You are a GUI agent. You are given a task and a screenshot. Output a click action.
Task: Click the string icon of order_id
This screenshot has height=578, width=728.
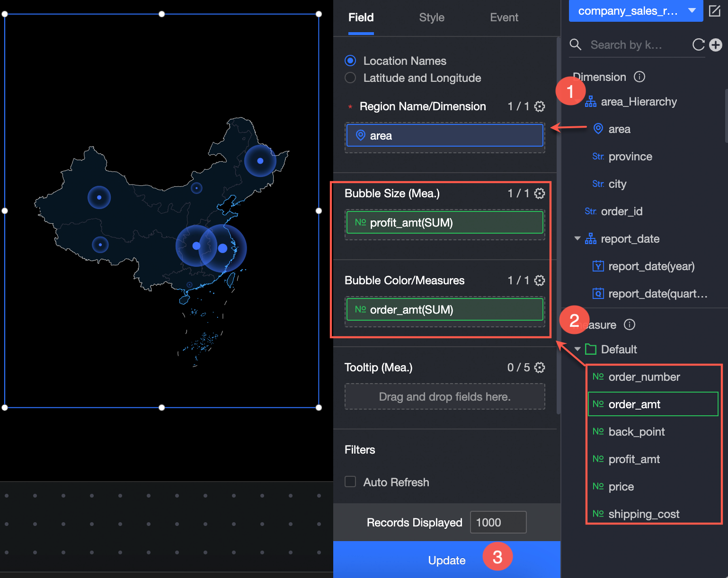[591, 211]
